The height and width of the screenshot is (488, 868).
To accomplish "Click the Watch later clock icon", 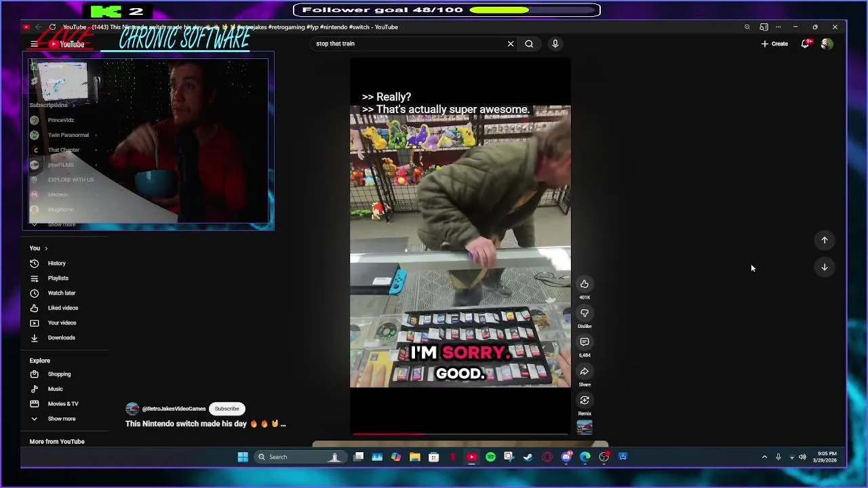I will tap(34, 293).
